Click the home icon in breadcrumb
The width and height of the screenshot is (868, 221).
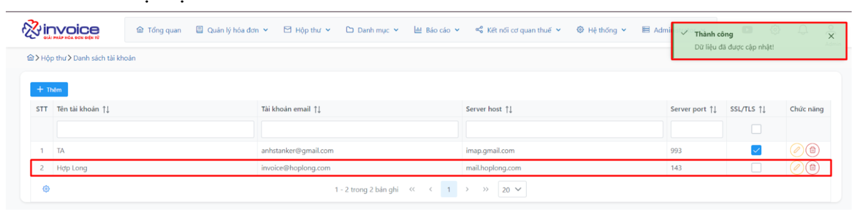tap(30, 58)
